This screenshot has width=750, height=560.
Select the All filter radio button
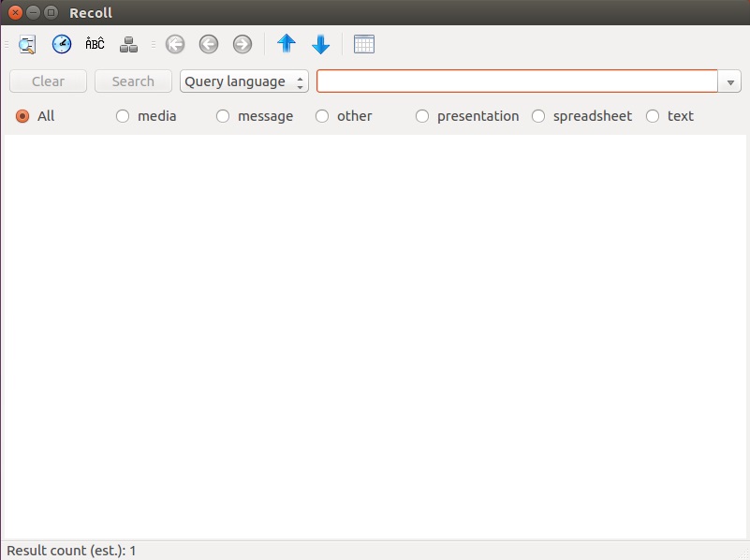(x=22, y=116)
